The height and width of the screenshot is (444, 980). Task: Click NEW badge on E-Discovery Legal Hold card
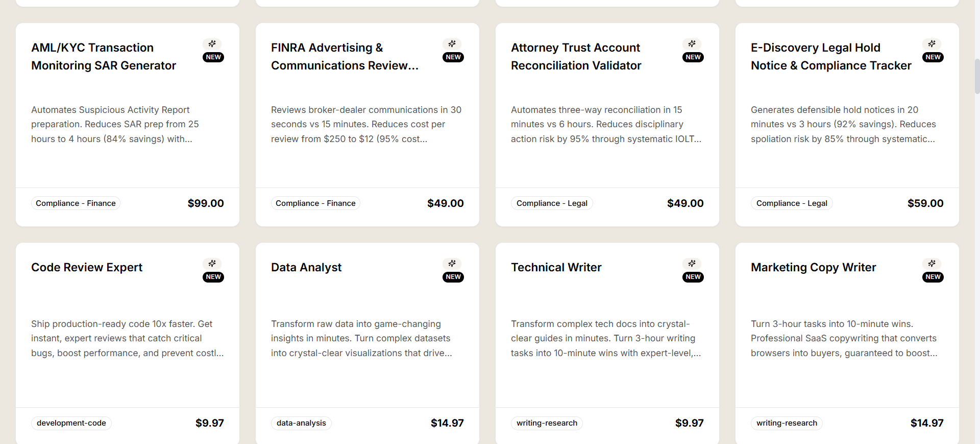click(x=933, y=57)
